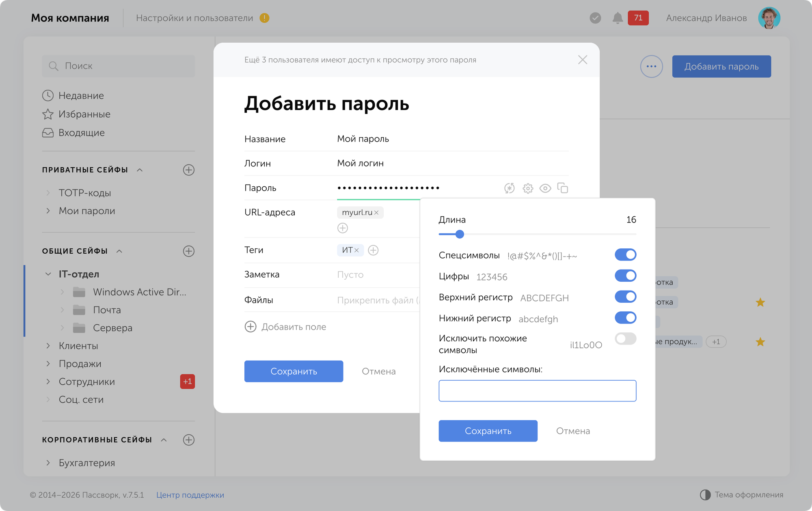Show the password using the eye icon
Image resolution: width=812 pixels, height=511 pixels.
(545, 188)
